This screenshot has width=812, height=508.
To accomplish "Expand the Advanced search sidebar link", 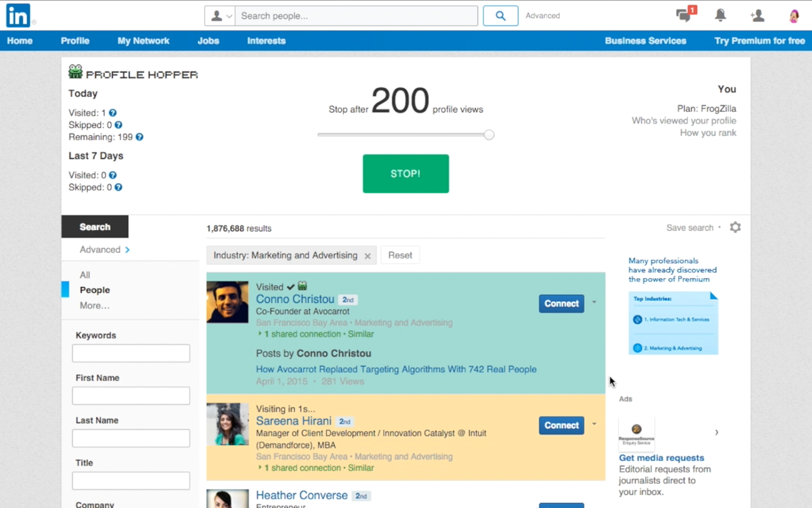I will [x=105, y=250].
